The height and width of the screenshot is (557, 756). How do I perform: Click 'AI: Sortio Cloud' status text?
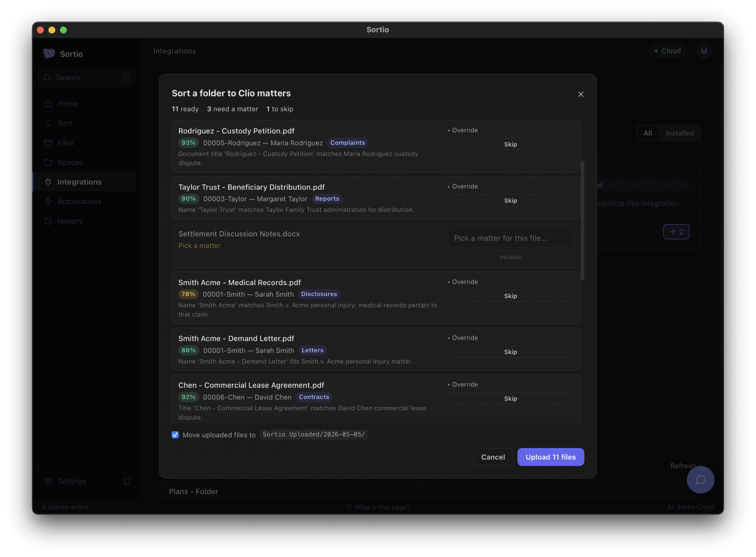click(x=690, y=507)
